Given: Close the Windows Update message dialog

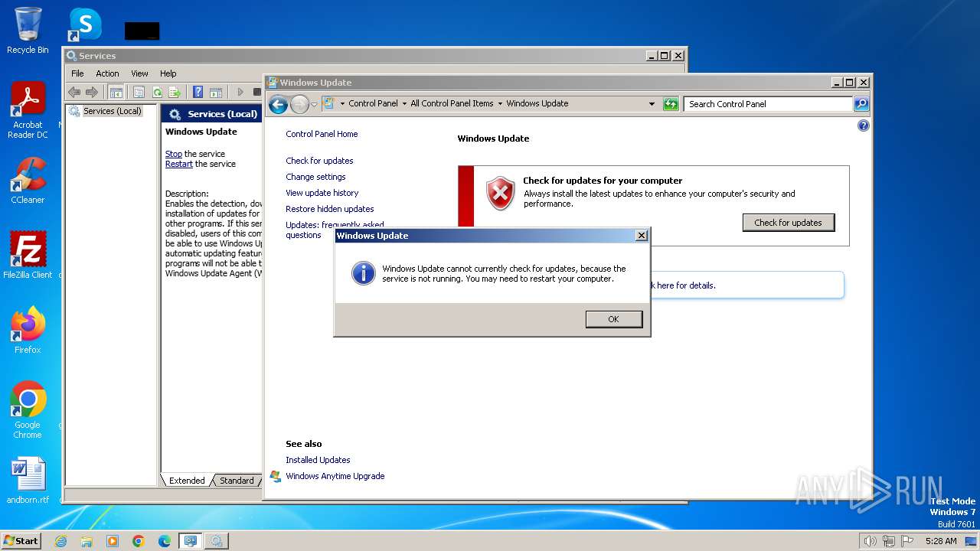Looking at the screenshot, I should pyautogui.click(x=642, y=236).
